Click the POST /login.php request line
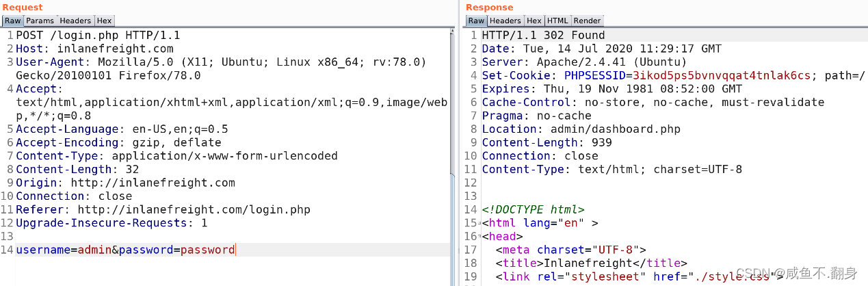Image resolution: width=868 pixels, height=286 pixels. coord(98,36)
